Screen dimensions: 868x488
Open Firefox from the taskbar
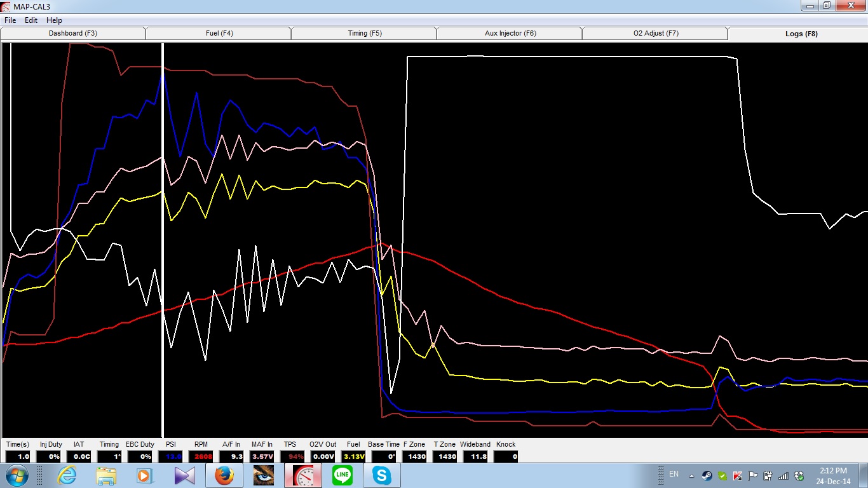coord(223,475)
